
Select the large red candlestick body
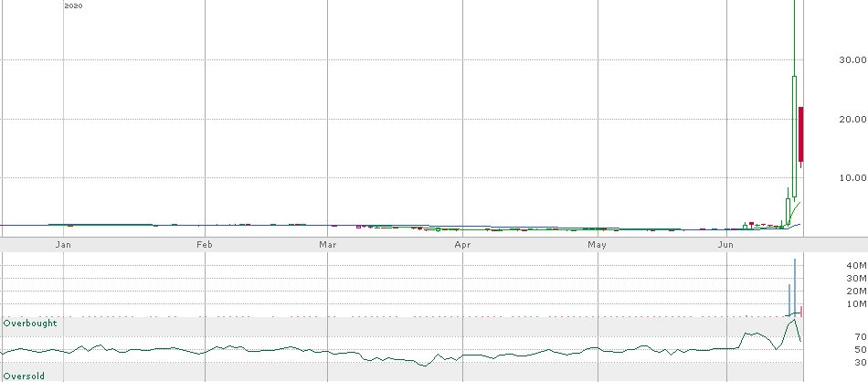(801, 134)
